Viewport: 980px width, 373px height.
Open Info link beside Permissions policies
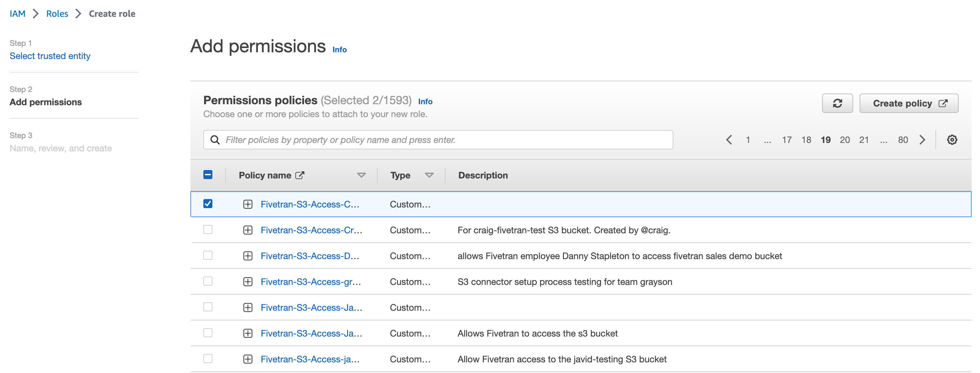425,102
